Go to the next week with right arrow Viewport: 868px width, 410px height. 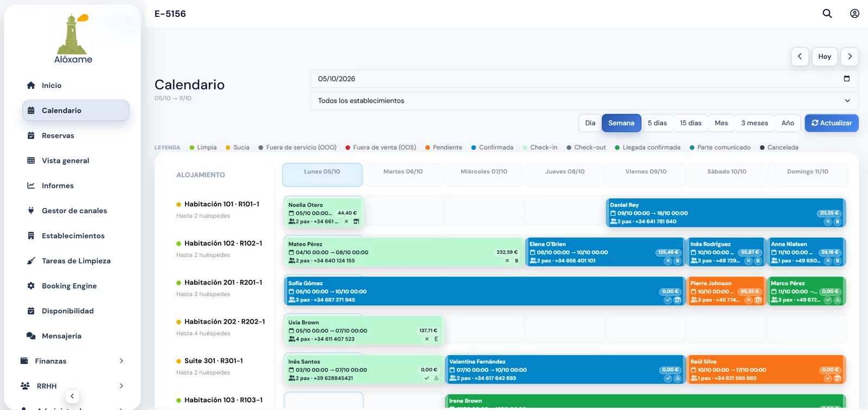click(850, 56)
